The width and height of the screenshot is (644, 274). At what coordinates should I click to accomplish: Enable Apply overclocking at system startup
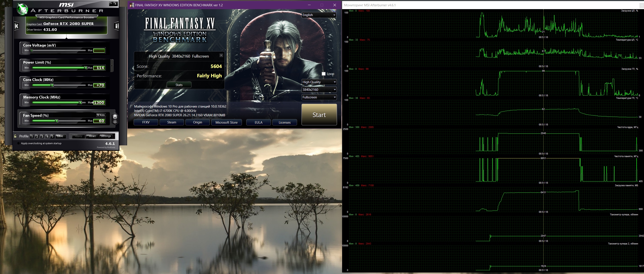click(x=18, y=143)
